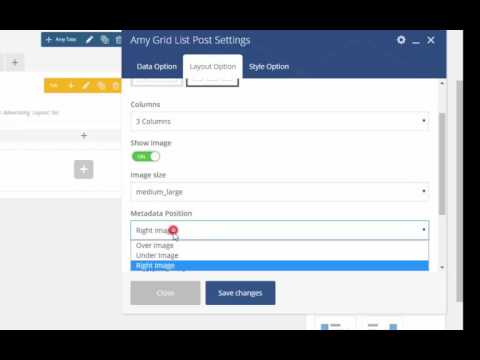Click the Metadata Position label
480x360 pixels.
click(x=161, y=213)
